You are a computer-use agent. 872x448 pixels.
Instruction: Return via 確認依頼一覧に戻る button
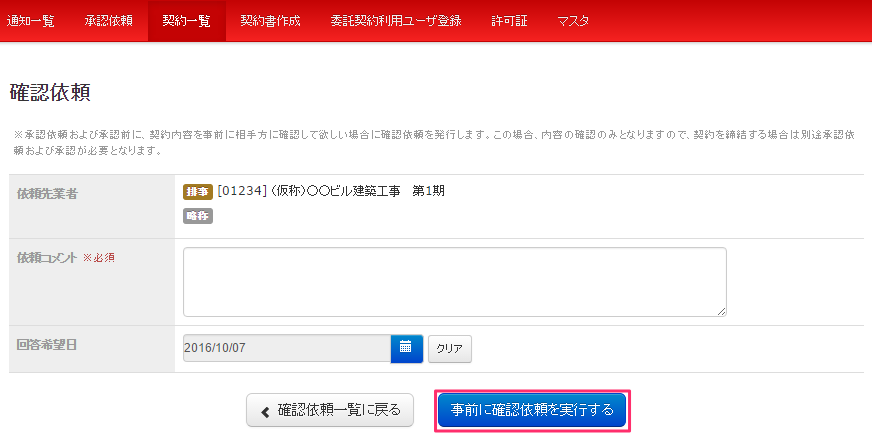coord(330,411)
